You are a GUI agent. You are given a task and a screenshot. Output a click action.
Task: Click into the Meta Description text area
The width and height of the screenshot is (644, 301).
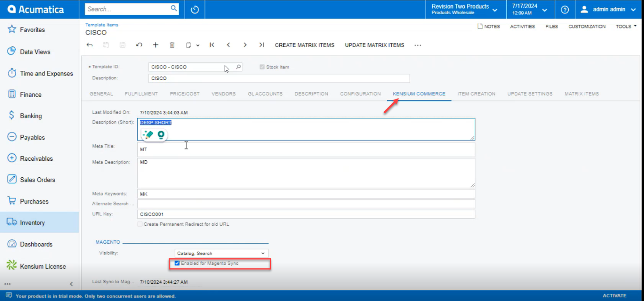(x=306, y=173)
